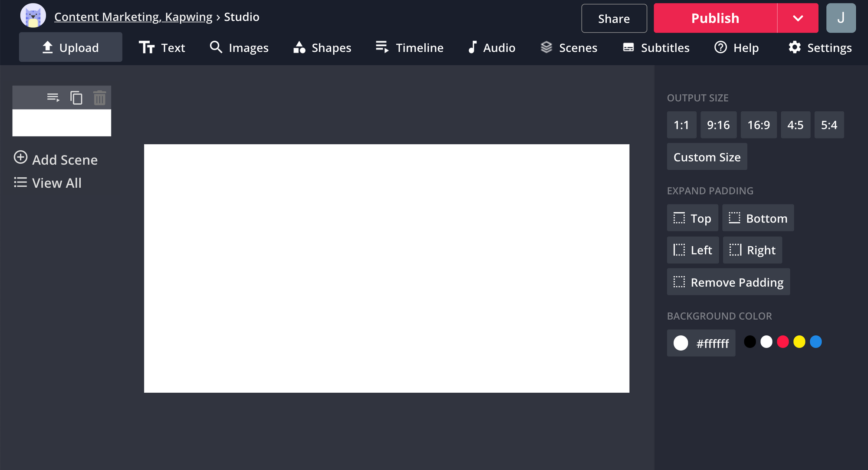Select the 16:9 output size
The image size is (868, 470).
pyautogui.click(x=758, y=125)
